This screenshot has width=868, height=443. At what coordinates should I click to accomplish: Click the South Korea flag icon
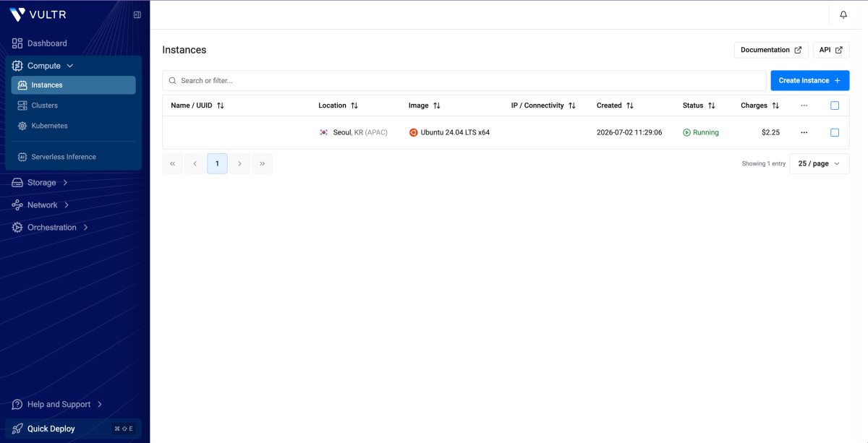tap(324, 133)
